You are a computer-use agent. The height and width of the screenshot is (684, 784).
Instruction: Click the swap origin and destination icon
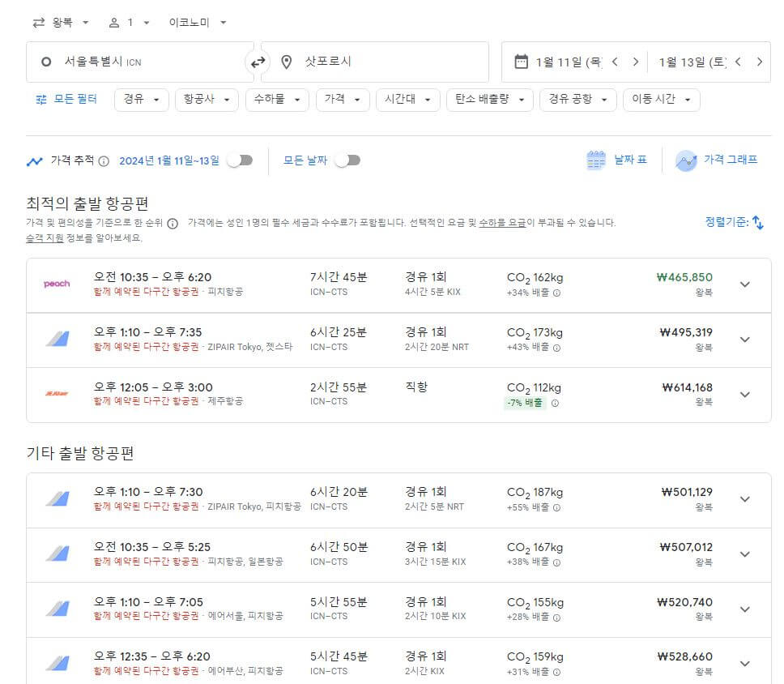coord(257,62)
